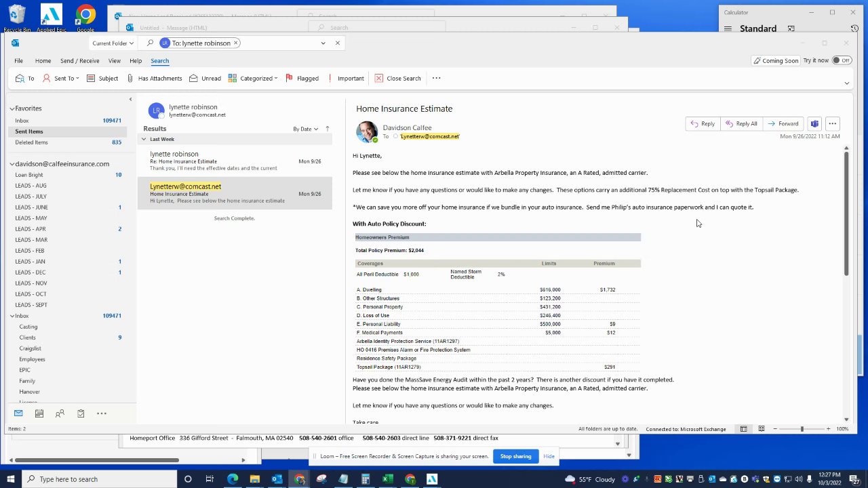
Task: Open Current Folder search scope dropdown
Action: point(113,43)
